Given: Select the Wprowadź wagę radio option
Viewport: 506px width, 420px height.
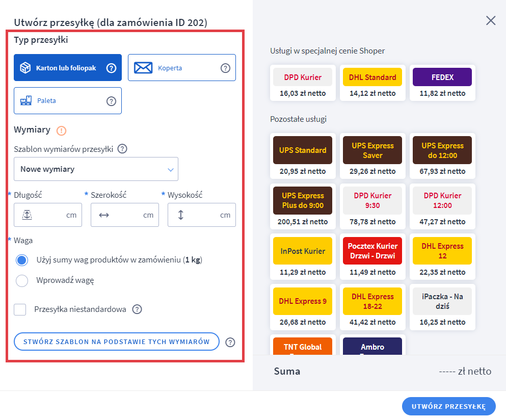Looking at the screenshot, I should [22, 280].
